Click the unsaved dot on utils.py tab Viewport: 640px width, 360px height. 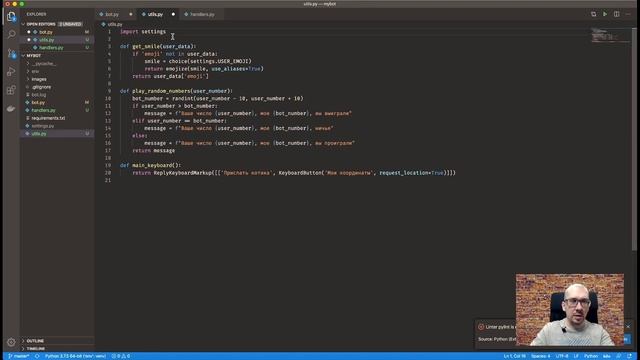point(173,14)
